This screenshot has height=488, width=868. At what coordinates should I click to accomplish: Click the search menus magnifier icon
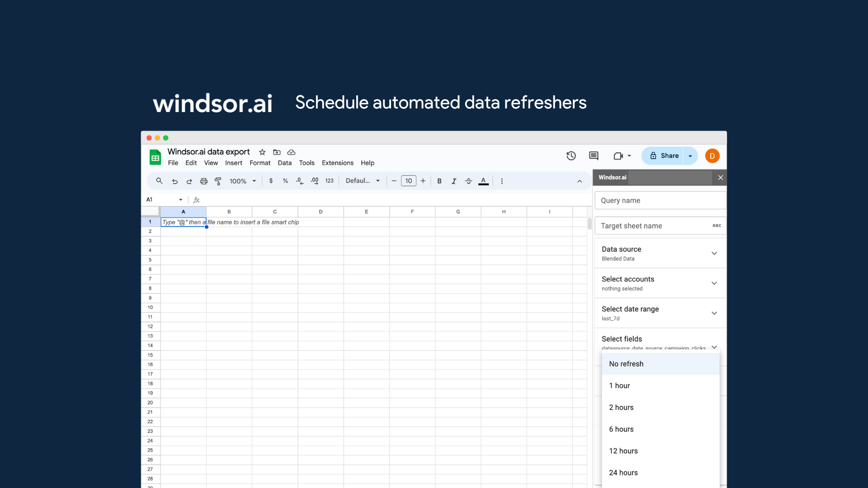pyautogui.click(x=159, y=181)
